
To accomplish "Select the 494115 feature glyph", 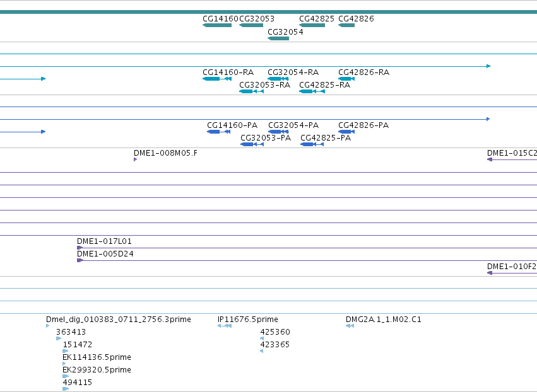I will tap(66, 389).
